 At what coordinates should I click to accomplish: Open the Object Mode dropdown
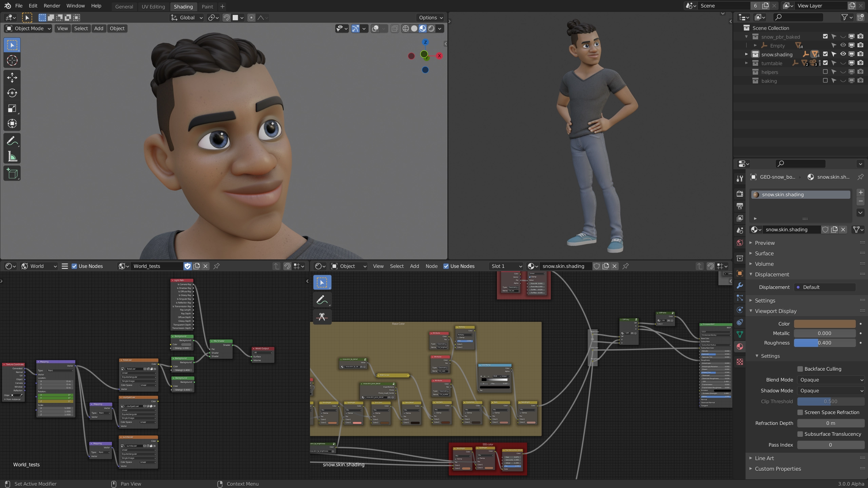tap(28, 28)
